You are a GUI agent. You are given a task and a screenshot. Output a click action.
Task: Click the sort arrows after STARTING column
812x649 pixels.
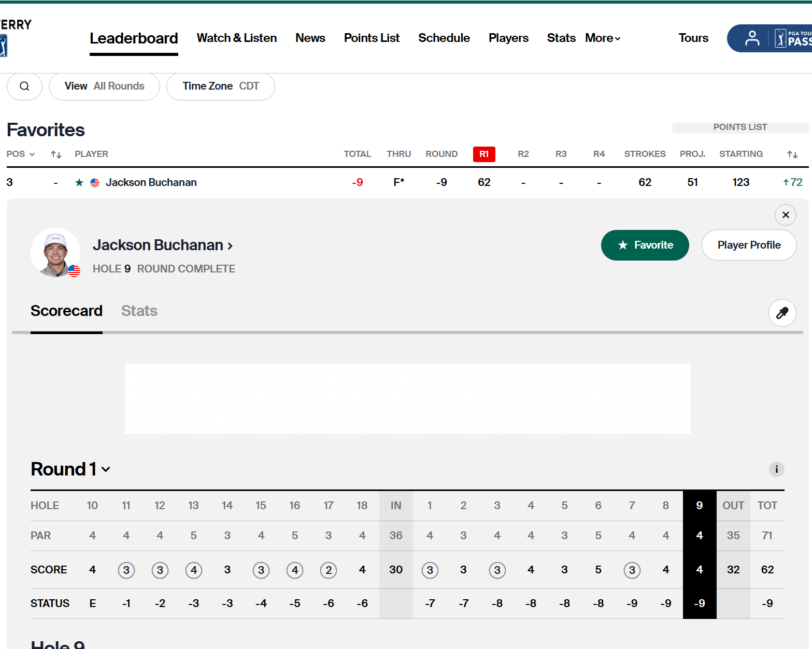coord(792,154)
